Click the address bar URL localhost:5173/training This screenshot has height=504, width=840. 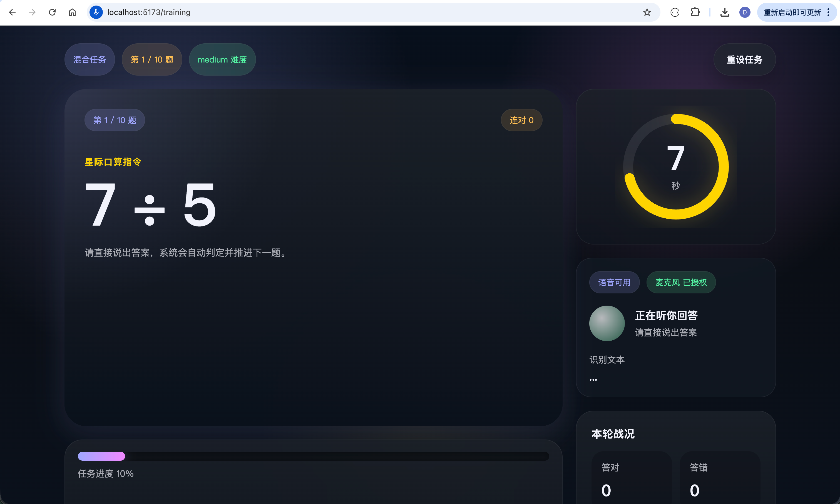click(x=149, y=13)
